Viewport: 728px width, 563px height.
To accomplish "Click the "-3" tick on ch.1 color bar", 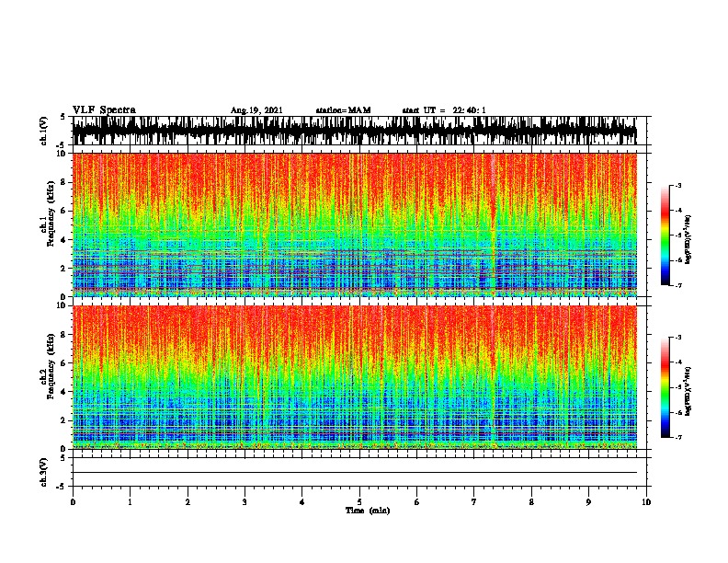I will 677,185.
